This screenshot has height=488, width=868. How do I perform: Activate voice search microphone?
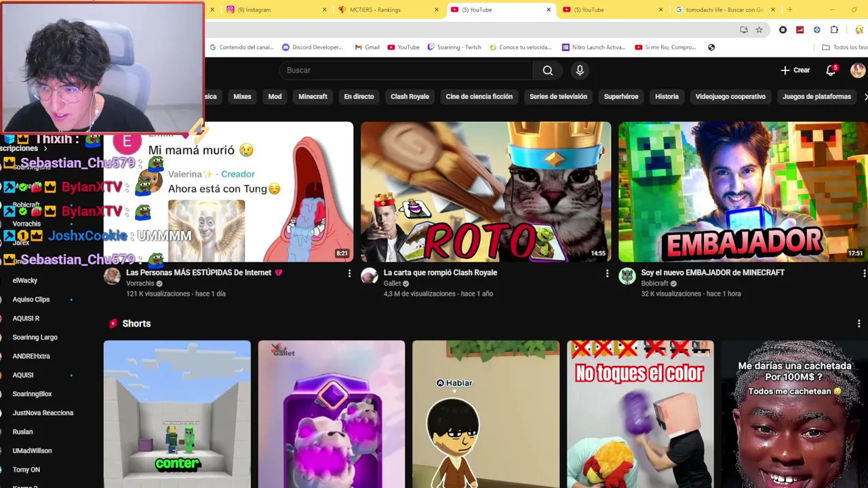(x=580, y=70)
